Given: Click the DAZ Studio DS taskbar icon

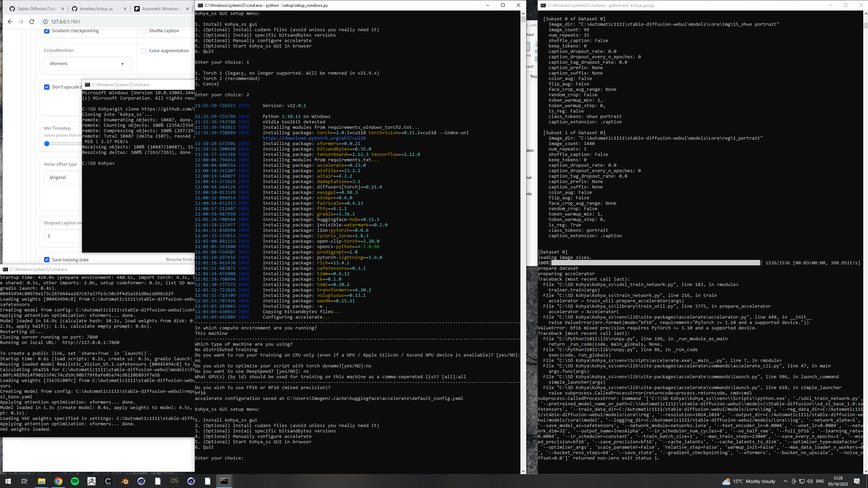Looking at the screenshot, I should tap(175, 481).
